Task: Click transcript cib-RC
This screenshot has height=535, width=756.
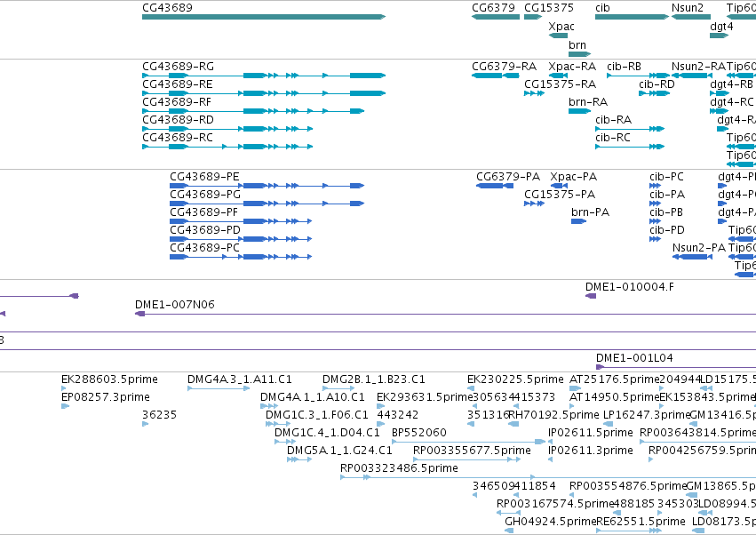Action: pos(630,147)
